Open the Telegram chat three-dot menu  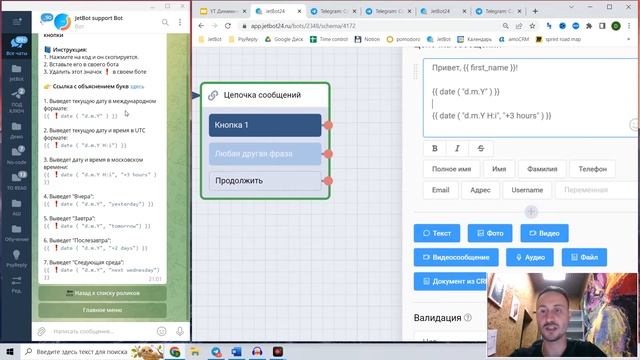point(180,22)
